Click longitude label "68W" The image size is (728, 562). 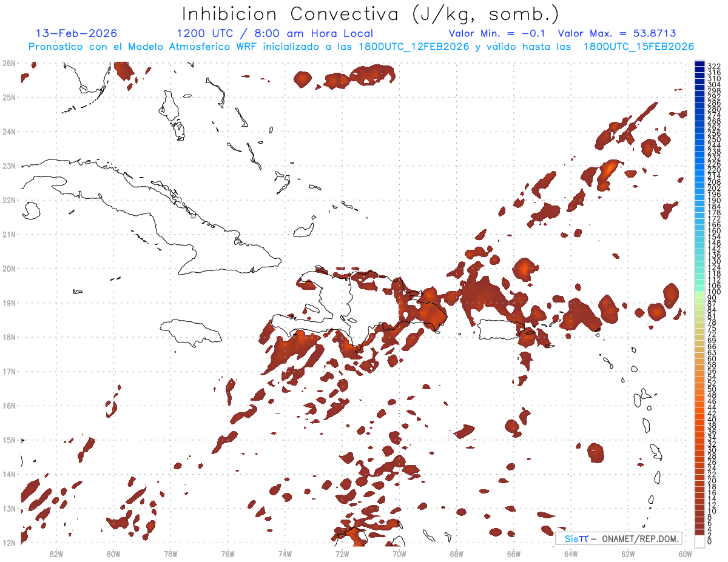[456, 554]
